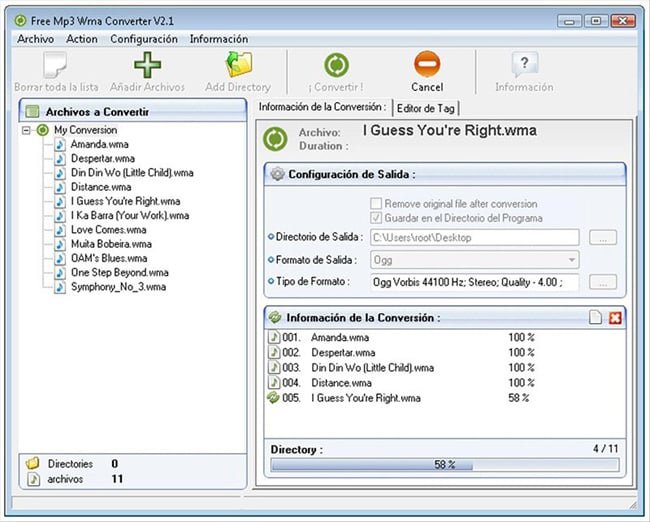Screen dimensions: 650x522
Task: Click the red X in conversion info header
Action: (615, 317)
